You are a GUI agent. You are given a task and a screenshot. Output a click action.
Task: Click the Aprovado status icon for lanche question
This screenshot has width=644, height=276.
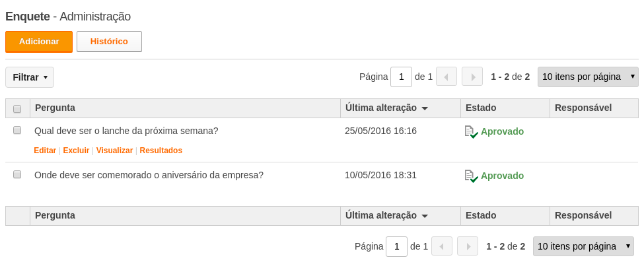tap(471, 132)
